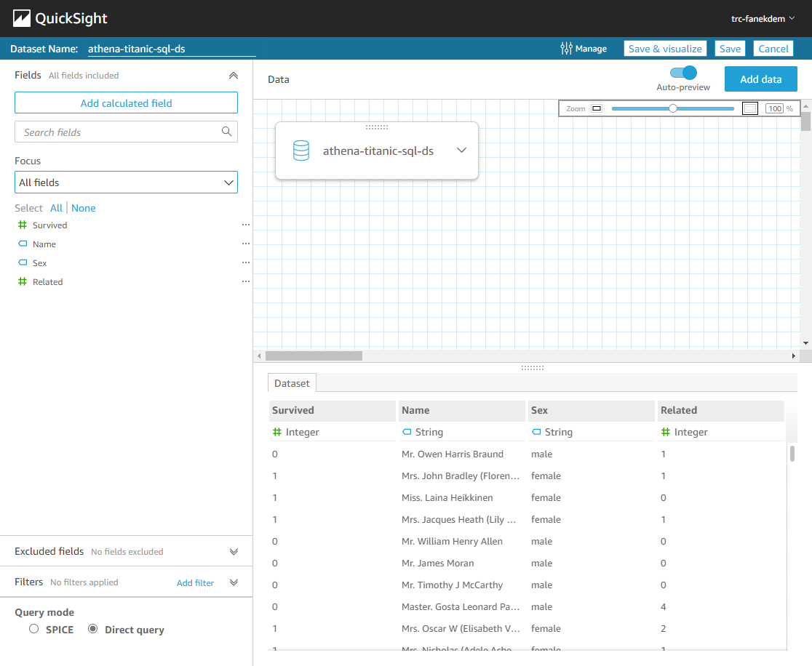Click the string type icon beside Name field

(23, 244)
